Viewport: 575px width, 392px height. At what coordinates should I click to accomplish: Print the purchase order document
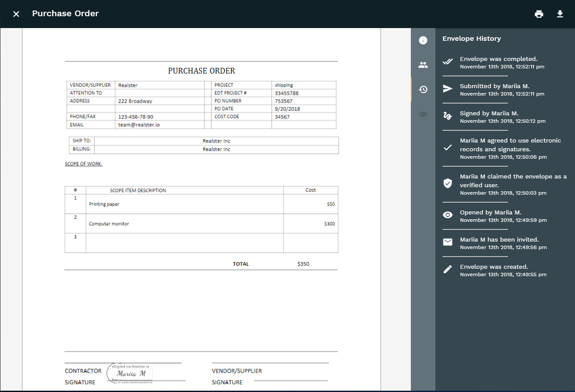point(539,14)
